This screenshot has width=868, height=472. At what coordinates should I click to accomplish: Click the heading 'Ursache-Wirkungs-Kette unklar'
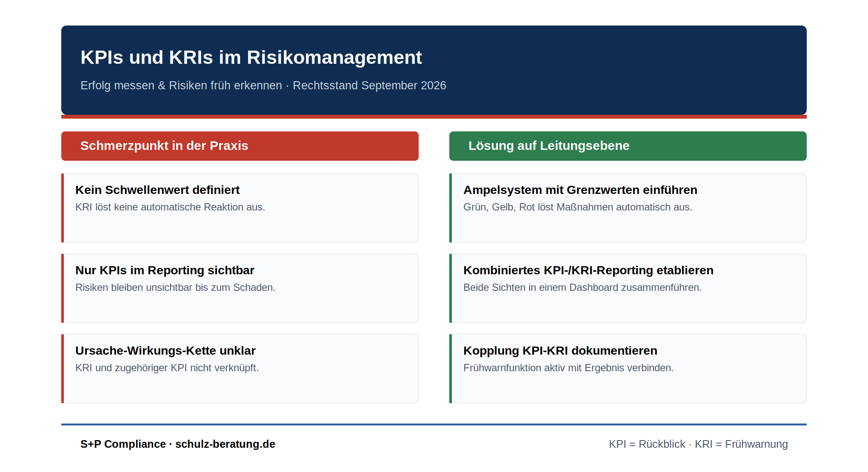166,351
